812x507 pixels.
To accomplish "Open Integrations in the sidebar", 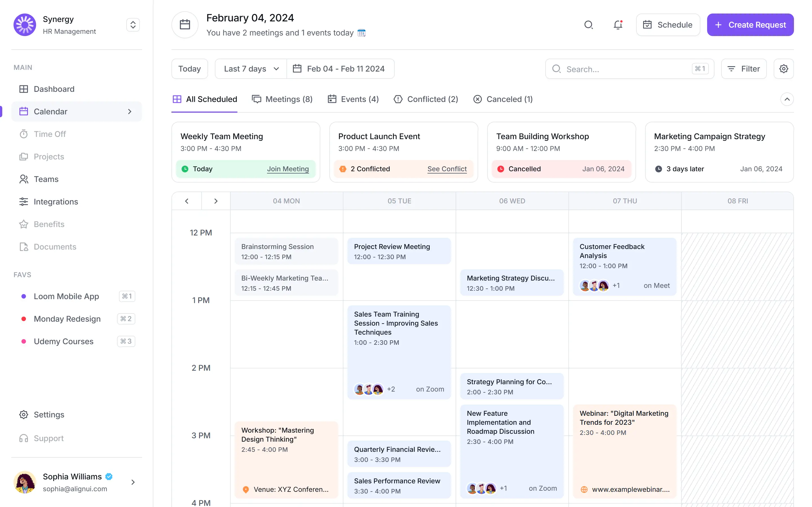I will 56,201.
